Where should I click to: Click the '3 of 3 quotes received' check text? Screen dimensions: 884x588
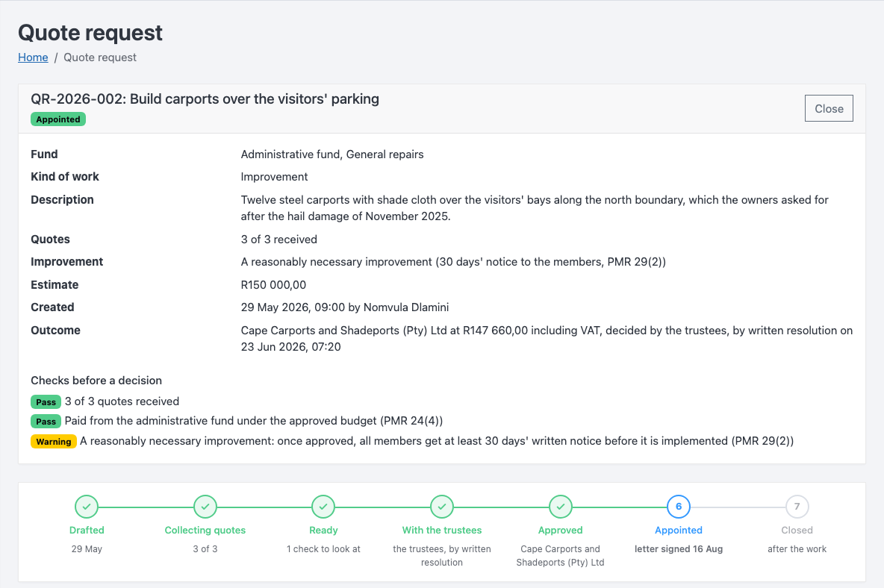click(122, 401)
